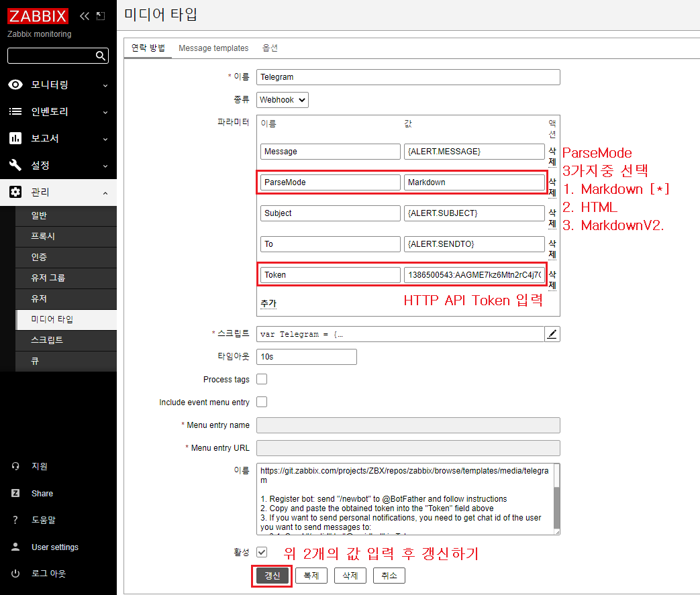Click the user icon for User settings
The width and height of the screenshot is (700, 595).
15,547
